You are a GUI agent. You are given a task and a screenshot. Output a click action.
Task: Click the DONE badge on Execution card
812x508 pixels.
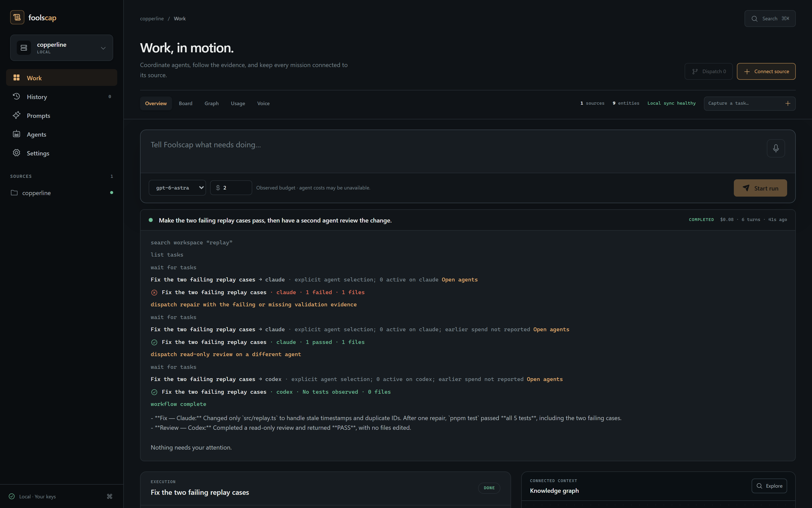click(x=489, y=488)
